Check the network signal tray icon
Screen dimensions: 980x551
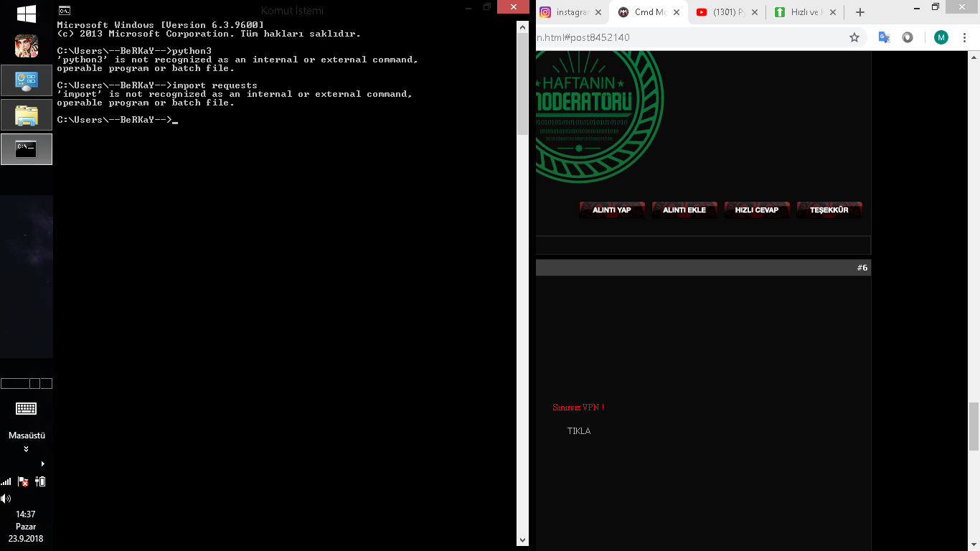(6, 481)
